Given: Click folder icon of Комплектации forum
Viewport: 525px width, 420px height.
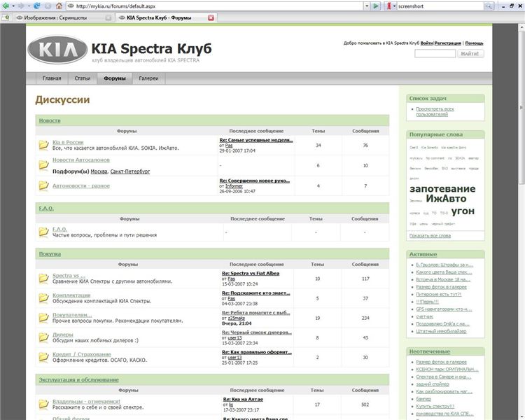Looking at the screenshot, I should (x=43, y=297).
